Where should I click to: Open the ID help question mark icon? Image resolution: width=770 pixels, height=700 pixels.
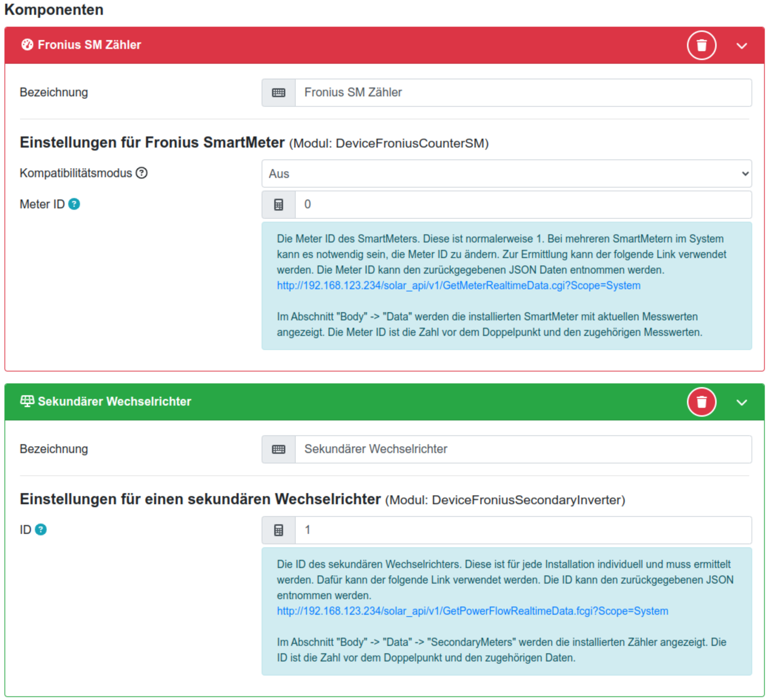click(41, 530)
